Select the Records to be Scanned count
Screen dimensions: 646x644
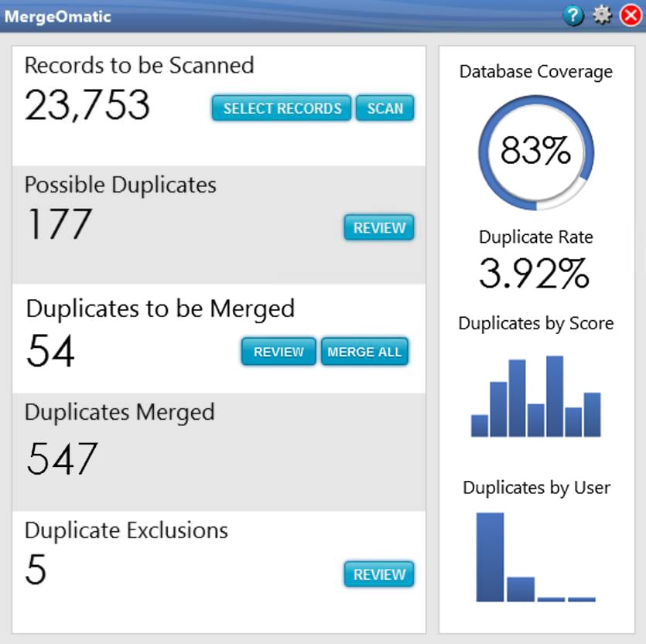click(86, 107)
